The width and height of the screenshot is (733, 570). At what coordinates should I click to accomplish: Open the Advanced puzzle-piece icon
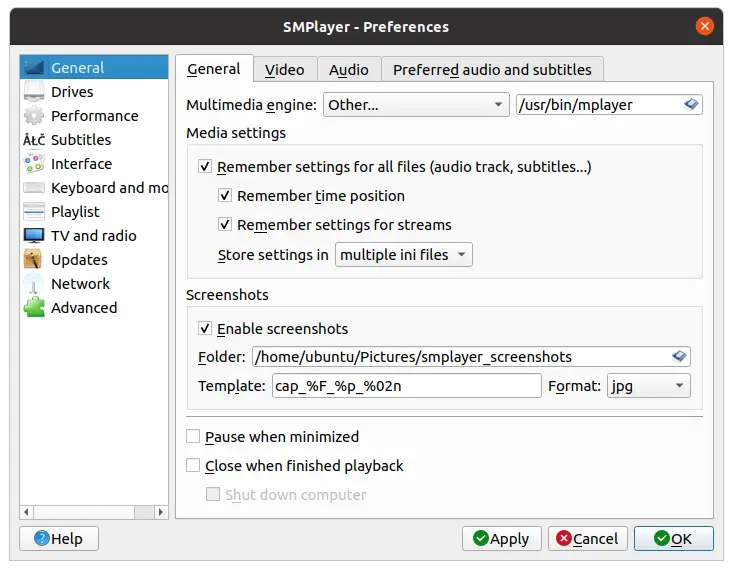click(x=34, y=307)
